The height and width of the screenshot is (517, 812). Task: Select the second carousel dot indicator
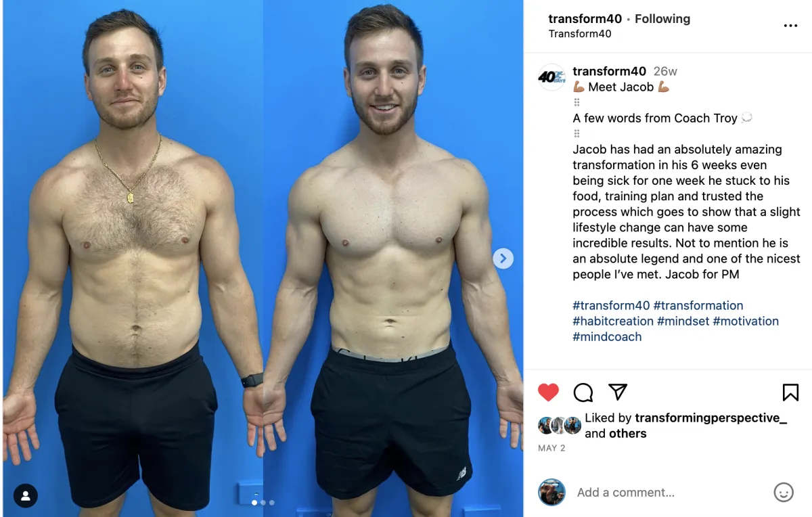[x=263, y=503]
